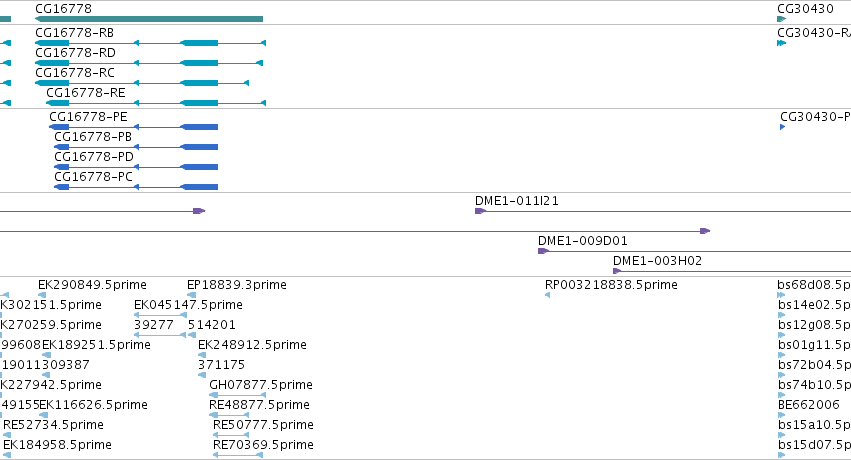
Task: Open the CG16778-RE transcript
Action: click(86, 93)
